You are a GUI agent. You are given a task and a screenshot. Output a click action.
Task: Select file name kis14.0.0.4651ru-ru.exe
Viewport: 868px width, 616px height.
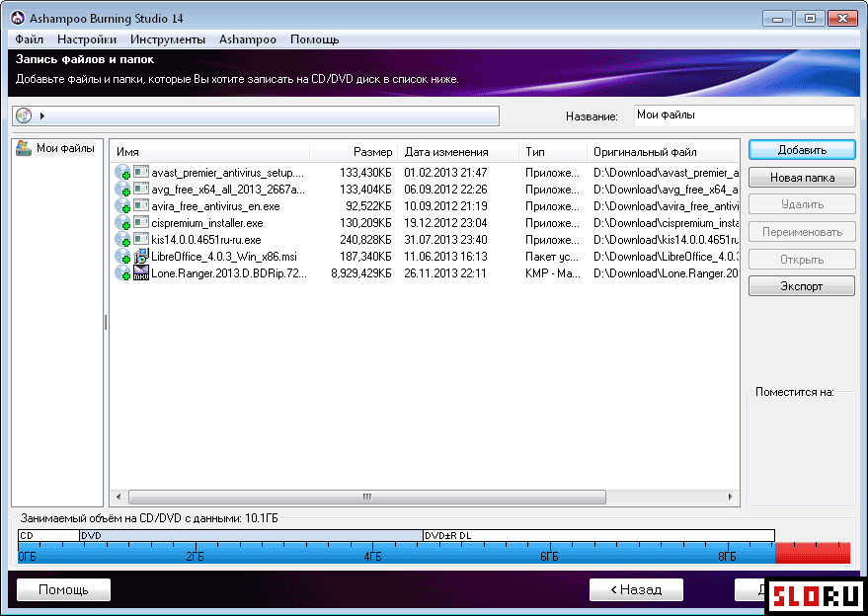pos(206,240)
